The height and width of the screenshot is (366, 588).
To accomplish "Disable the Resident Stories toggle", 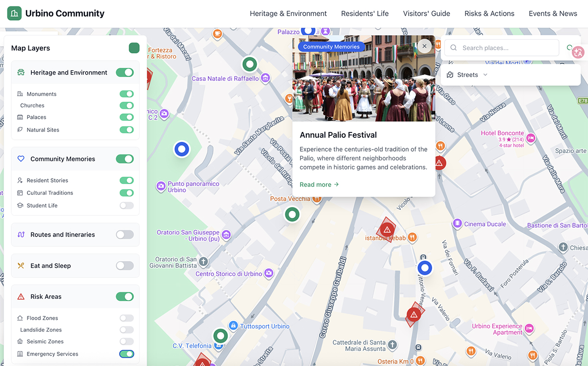I will point(127,181).
